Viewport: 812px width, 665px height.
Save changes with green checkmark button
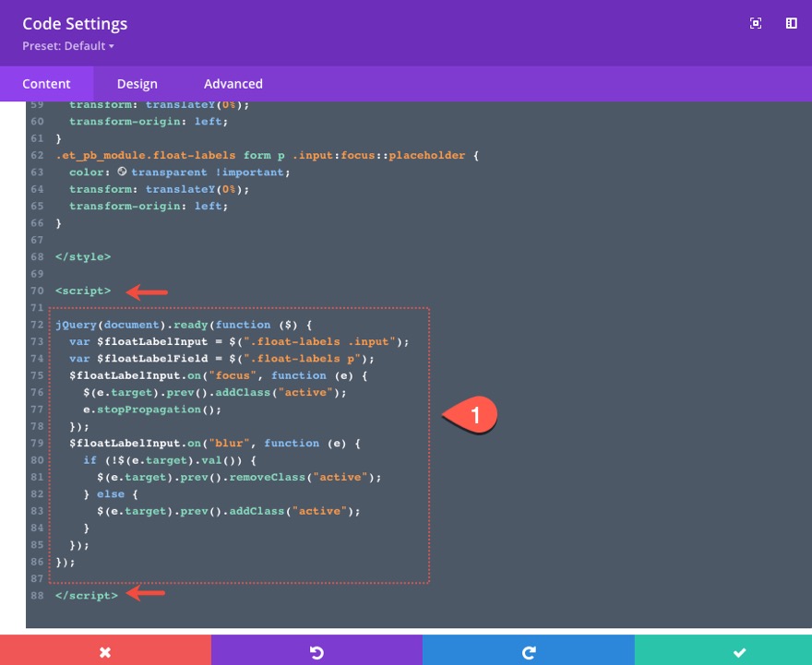coord(722,651)
